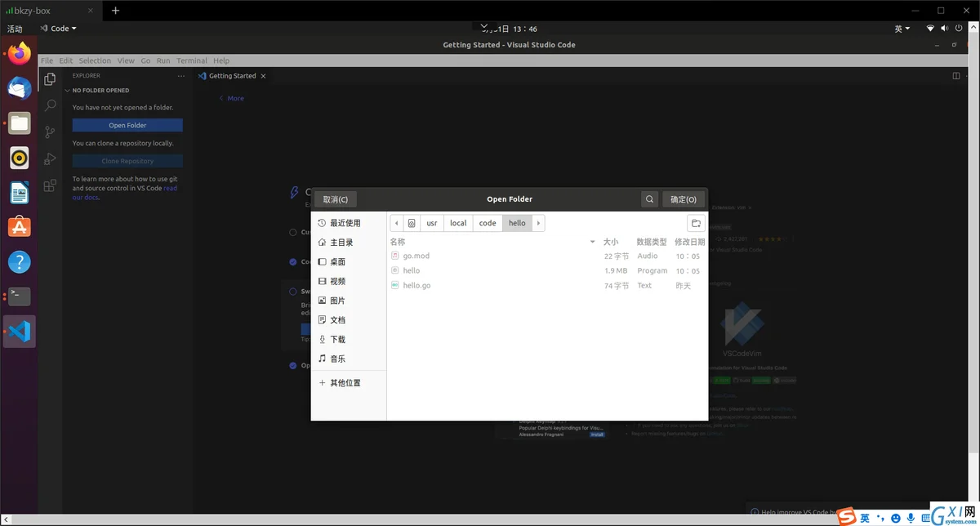
Task: Click the hello.go file row
Action: (547, 286)
